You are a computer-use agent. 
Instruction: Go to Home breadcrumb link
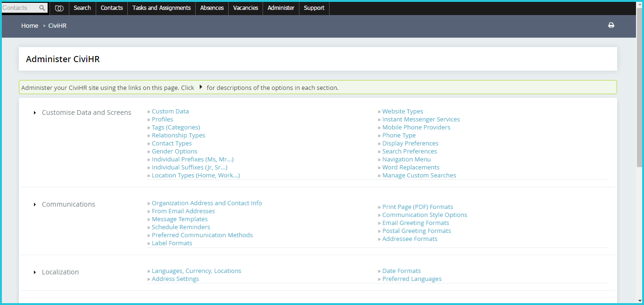pos(30,26)
